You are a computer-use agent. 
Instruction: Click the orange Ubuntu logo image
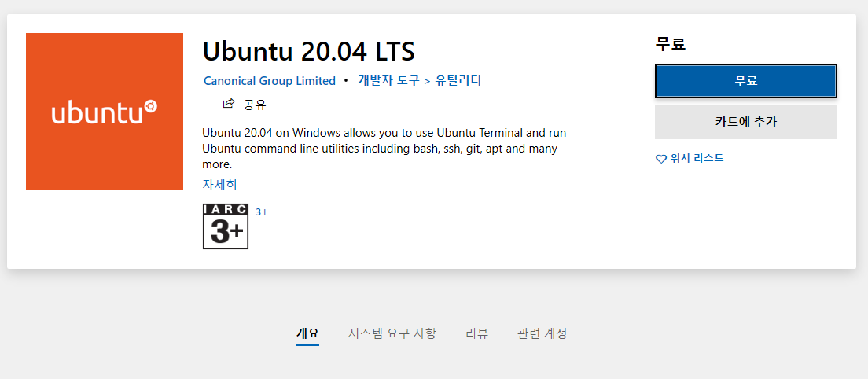[x=105, y=111]
